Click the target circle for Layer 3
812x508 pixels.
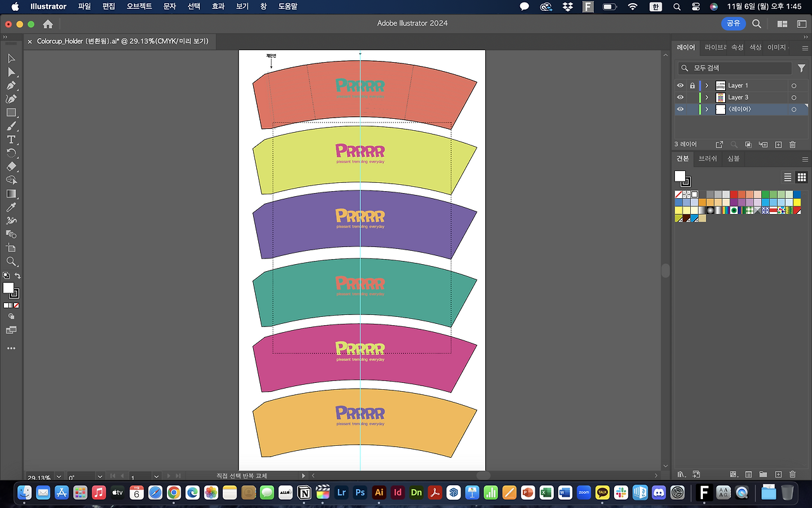tap(794, 98)
